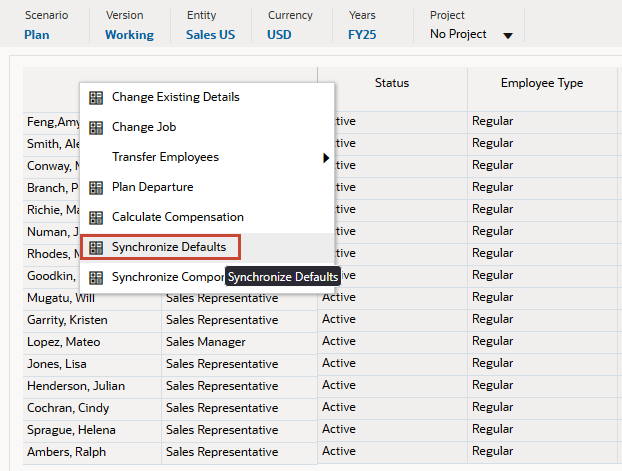Change the Sales US entity

click(211, 35)
